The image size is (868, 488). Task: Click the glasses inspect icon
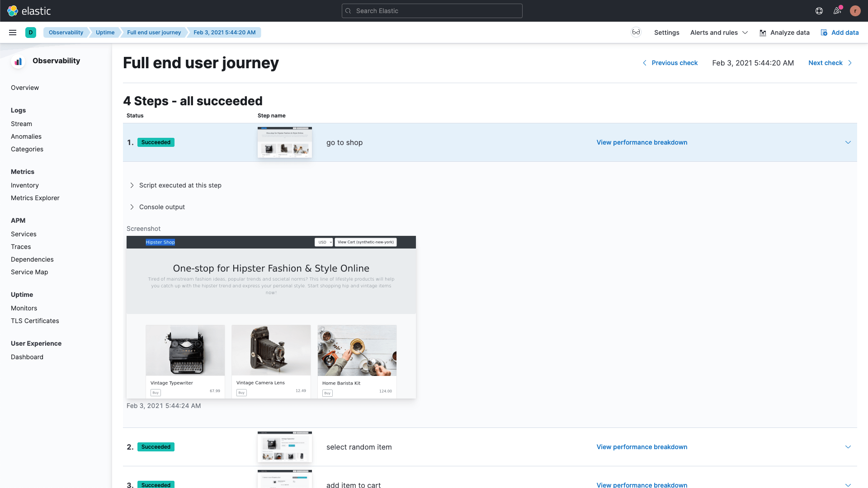pyautogui.click(x=636, y=32)
